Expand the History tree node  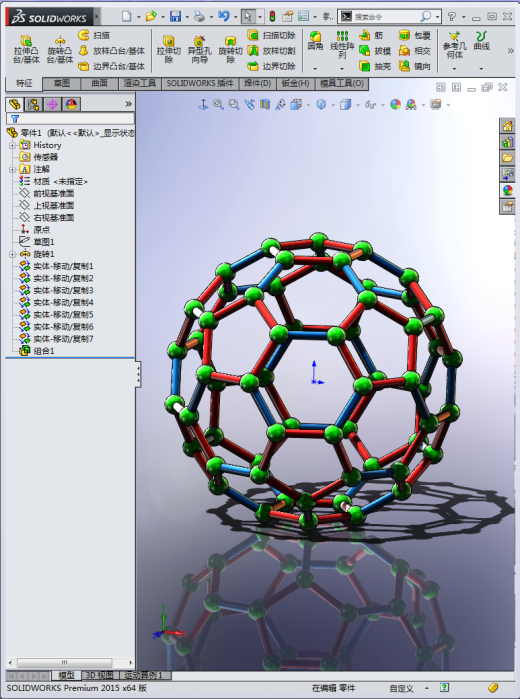coord(12,145)
